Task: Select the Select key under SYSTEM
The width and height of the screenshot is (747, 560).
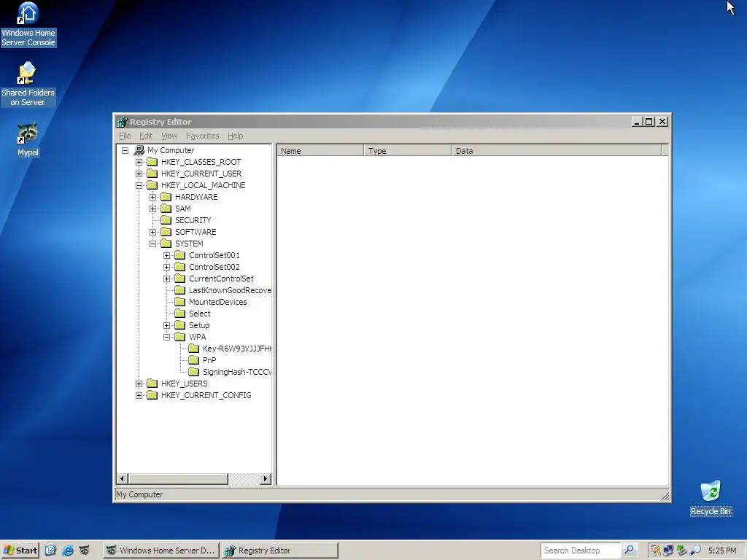Action: coord(200,314)
